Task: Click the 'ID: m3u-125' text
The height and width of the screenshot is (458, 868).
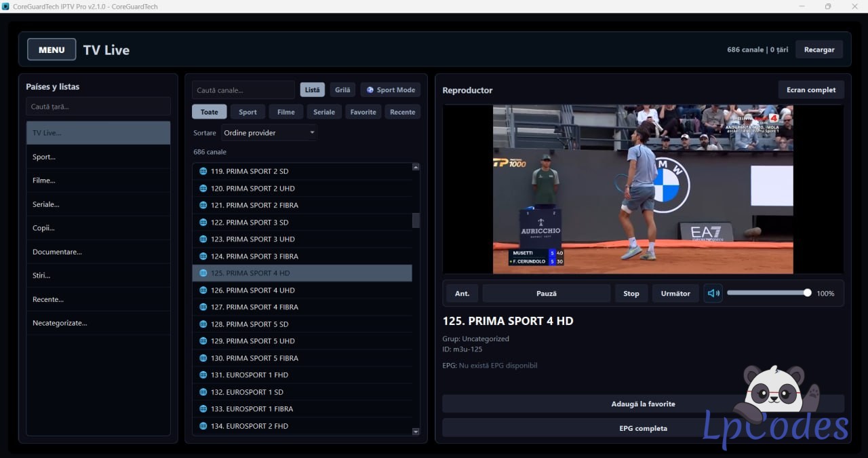Action: [x=463, y=349]
